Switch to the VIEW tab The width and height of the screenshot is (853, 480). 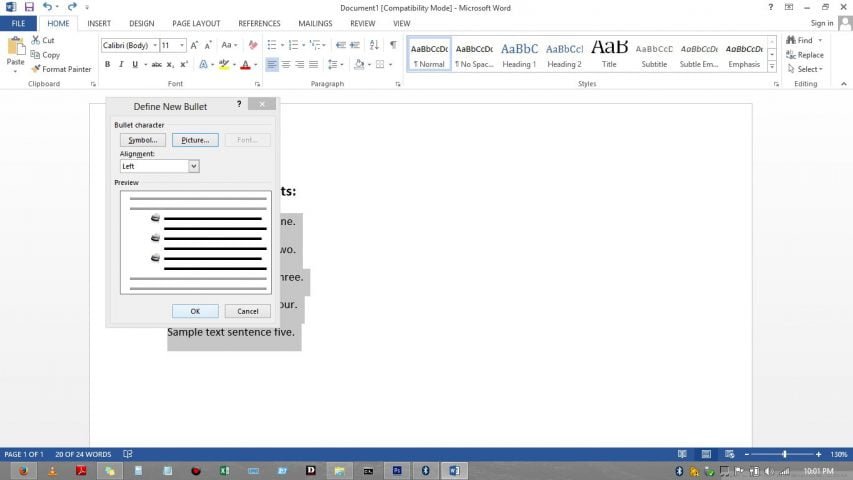click(401, 23)
